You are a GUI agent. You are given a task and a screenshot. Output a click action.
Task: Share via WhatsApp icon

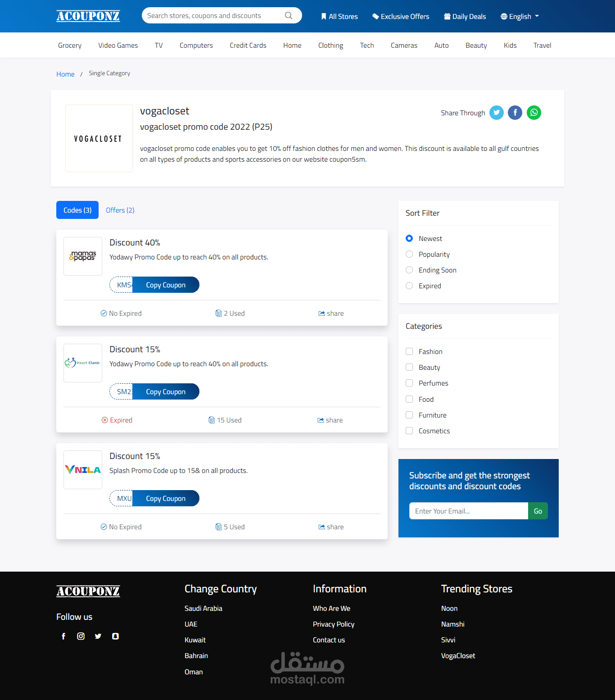[534, 113]
